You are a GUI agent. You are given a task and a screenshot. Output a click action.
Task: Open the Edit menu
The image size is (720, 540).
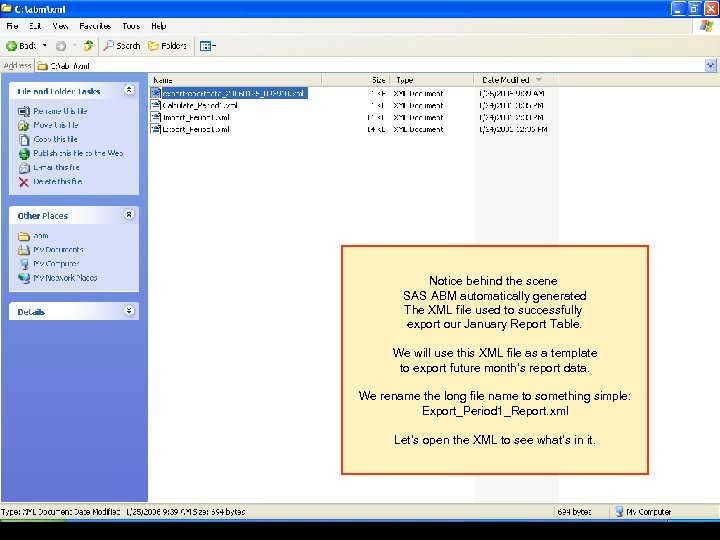coord(35,26)
